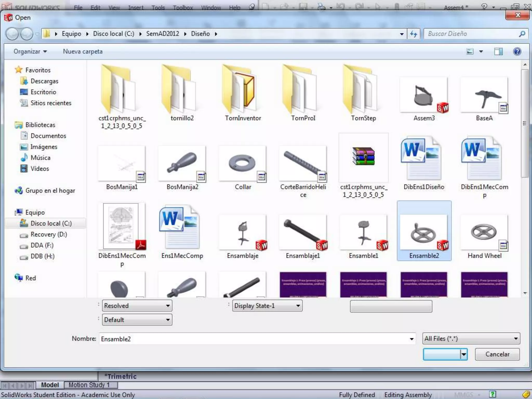Screen dimensions: 532x399
Task: Click the help question mark icon
Action: [x=517, y=51]
